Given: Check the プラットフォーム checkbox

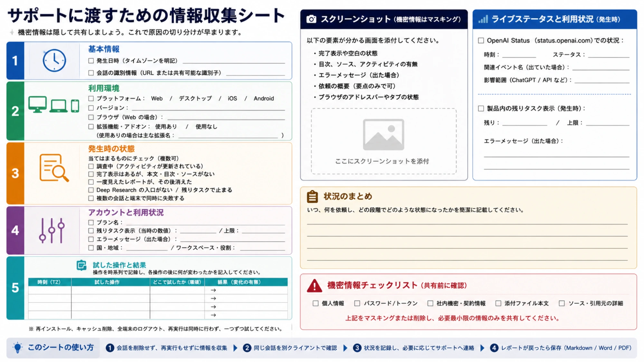Looking at the screenshot, I should click(x=91, y=98).
